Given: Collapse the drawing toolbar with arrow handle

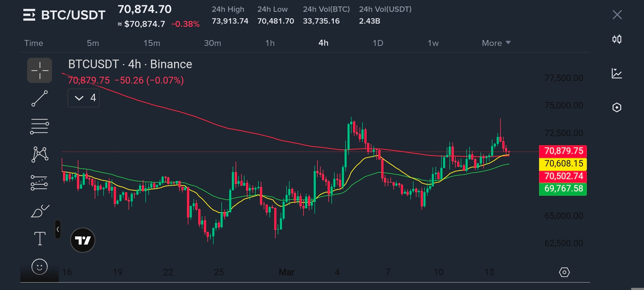Looking at the screenshot, I should click(58, 229).
